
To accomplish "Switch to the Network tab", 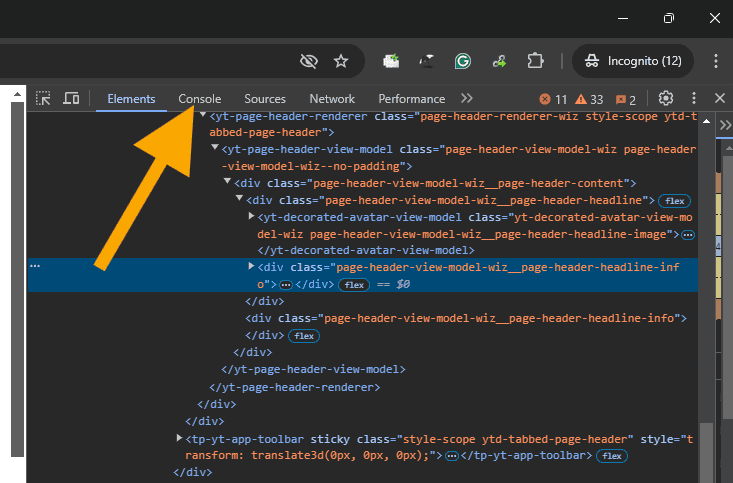I will coord(332,99).
